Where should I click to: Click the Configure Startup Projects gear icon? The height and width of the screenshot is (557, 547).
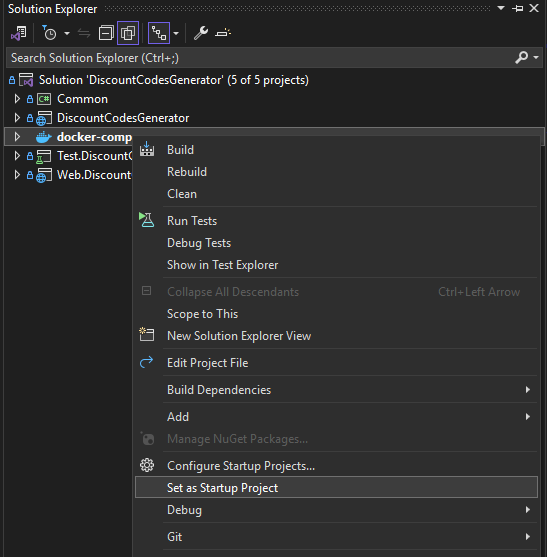(147, 465)
